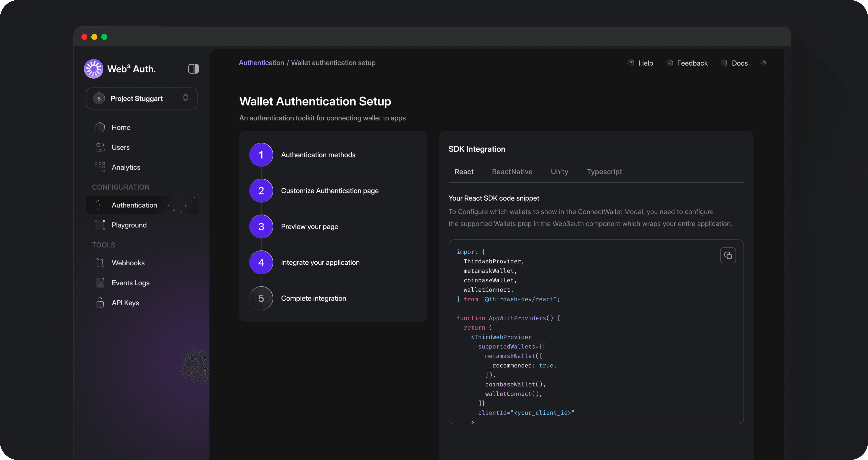The width and height of the screenshot is (868, 460).
Task: Click the Docs document icon
Action: click(x=724, y=63)
